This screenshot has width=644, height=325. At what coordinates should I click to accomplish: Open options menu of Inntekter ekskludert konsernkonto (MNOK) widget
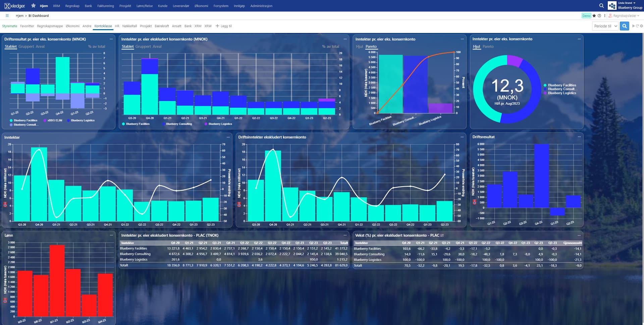point(345,39)
